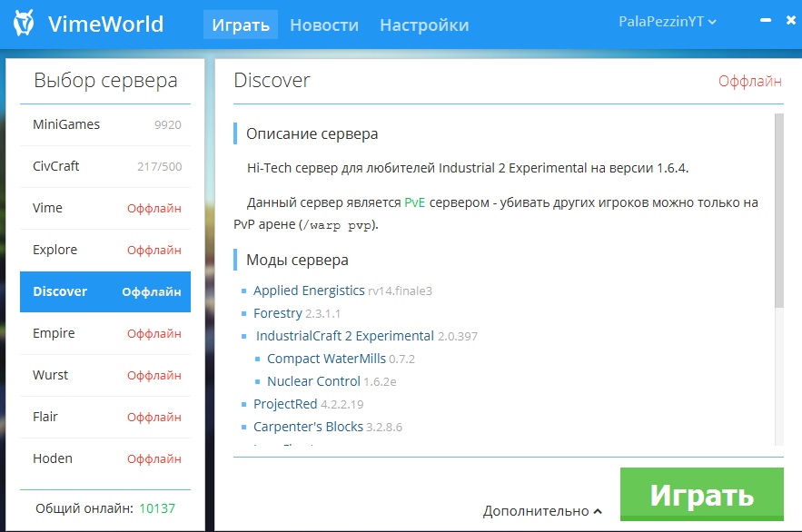
Task: Click the Описание сервера heading
Action: pyautogui.click(x=312, y=133)
